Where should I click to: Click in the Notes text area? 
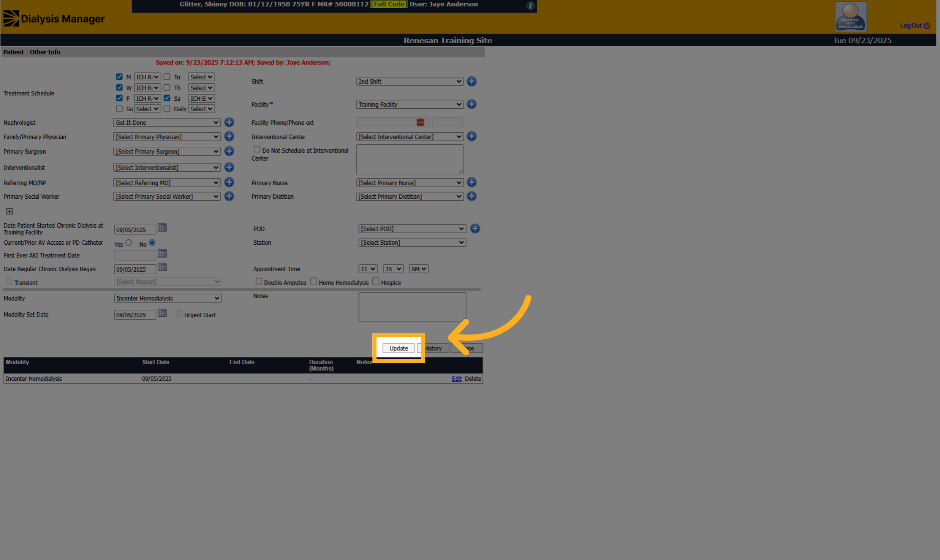(x=412, y=307)
